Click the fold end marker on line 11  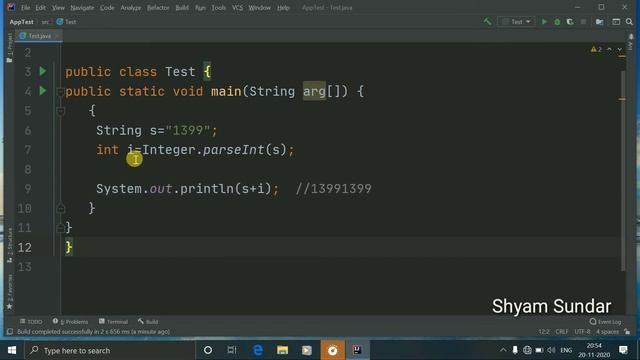click(60, 228)
